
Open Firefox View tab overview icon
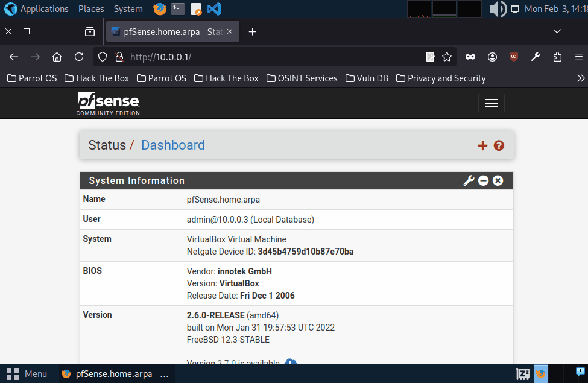[x=90, y=31]
